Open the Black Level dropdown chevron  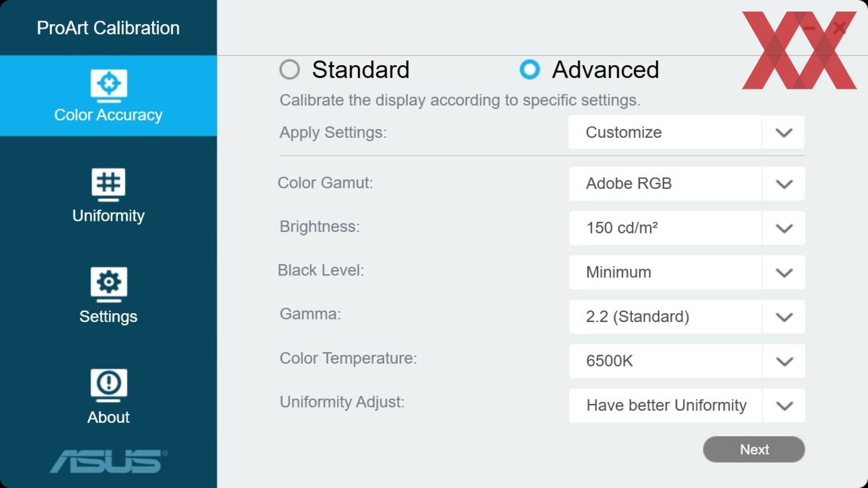(x=784, y=272)
